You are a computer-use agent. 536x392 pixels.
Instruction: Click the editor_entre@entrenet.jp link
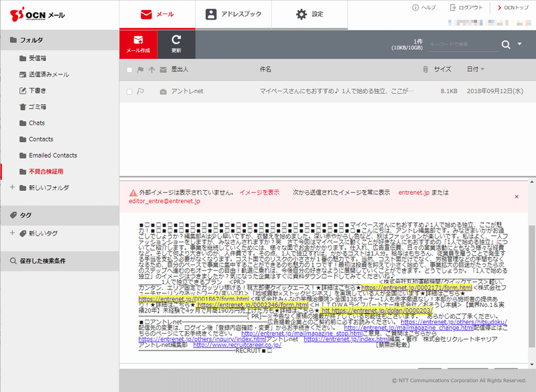click(164, 201)
